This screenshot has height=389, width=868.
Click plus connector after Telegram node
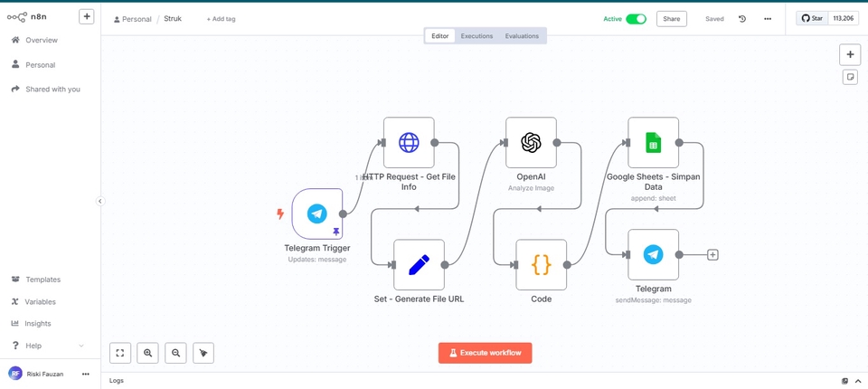[713, 255]
